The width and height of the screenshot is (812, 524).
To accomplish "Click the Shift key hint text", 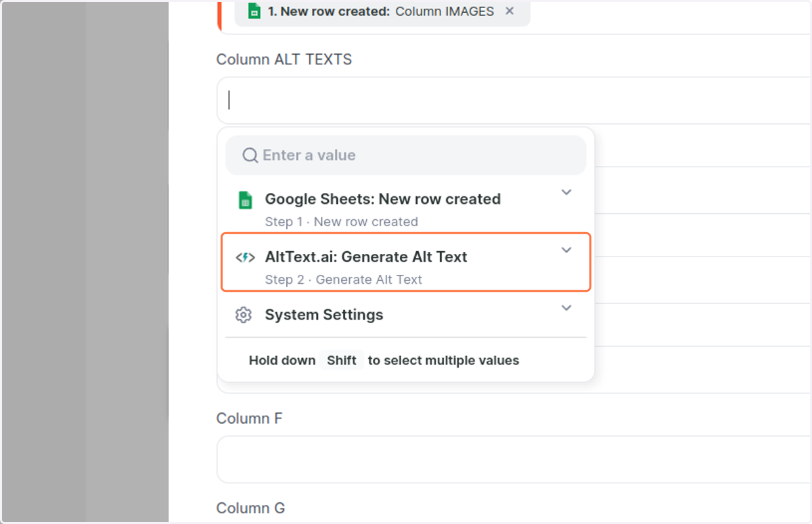I will (x=342, y=360).
